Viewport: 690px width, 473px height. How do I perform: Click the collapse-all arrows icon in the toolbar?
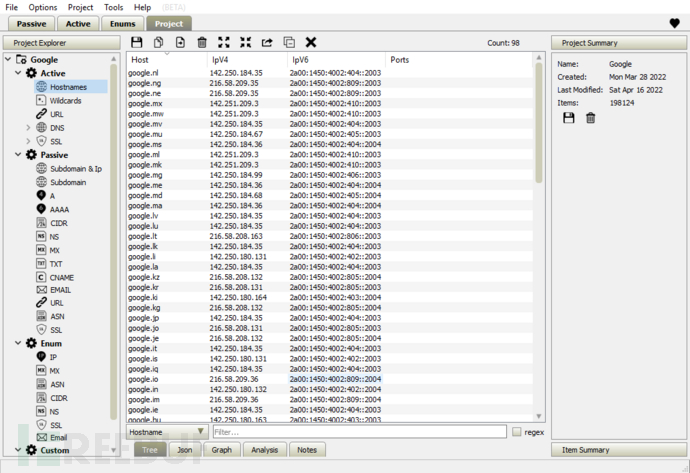pos(245,42)
